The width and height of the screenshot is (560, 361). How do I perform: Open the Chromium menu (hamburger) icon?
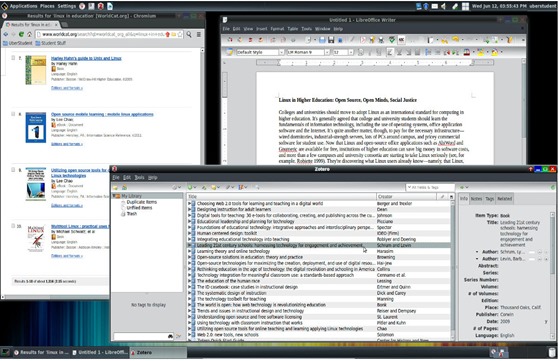199,34
